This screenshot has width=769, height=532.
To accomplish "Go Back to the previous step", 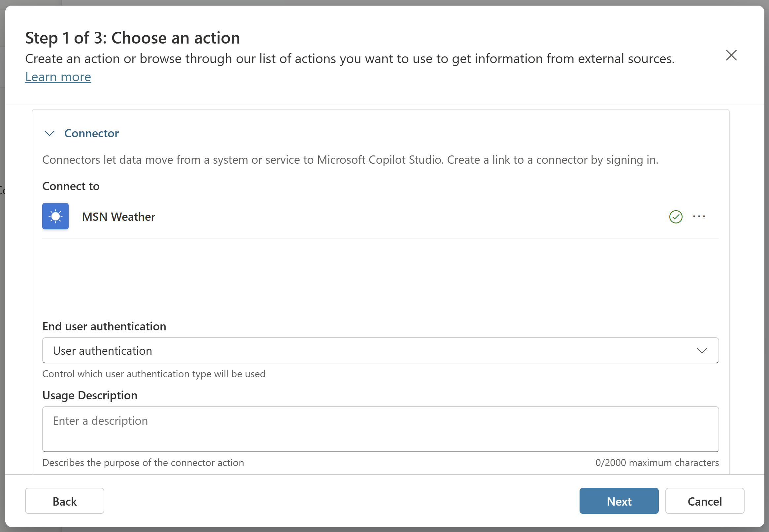I will (x=65, y=501).
